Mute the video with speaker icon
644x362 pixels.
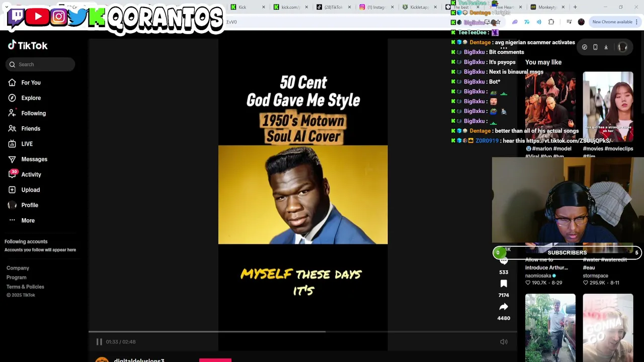pyautogui.click(x=504, y=342)
